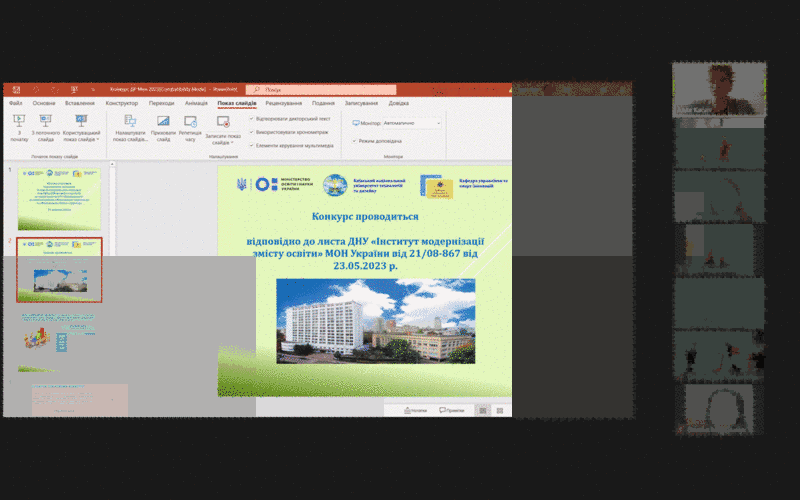Switch to the Рецензування tab
The width and height of the screenshot is (800, 500).
[284, 103]
